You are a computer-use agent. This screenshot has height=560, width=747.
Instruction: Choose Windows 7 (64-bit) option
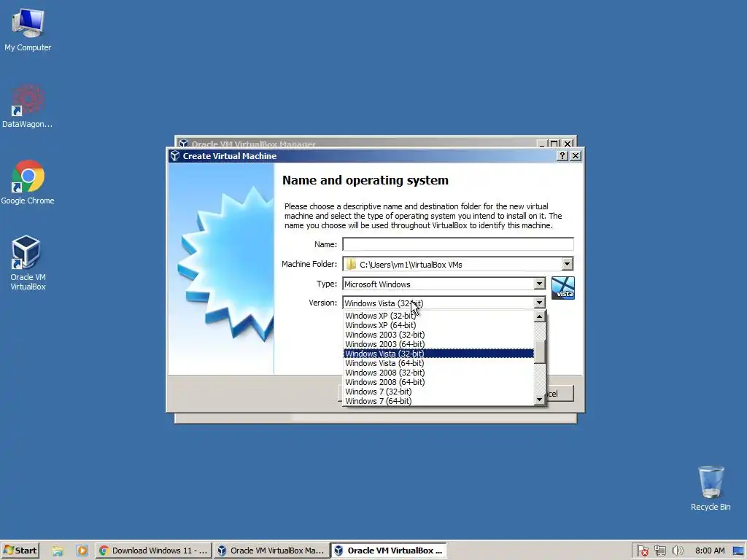pyautogui.click(x=438, y=401)
